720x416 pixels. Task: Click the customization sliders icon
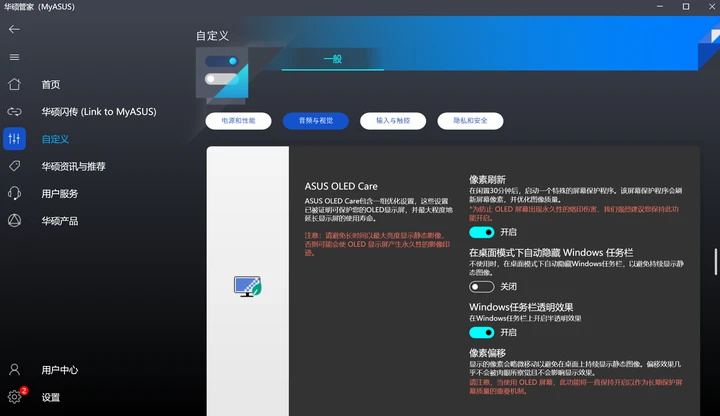click(x=14, y=139)
